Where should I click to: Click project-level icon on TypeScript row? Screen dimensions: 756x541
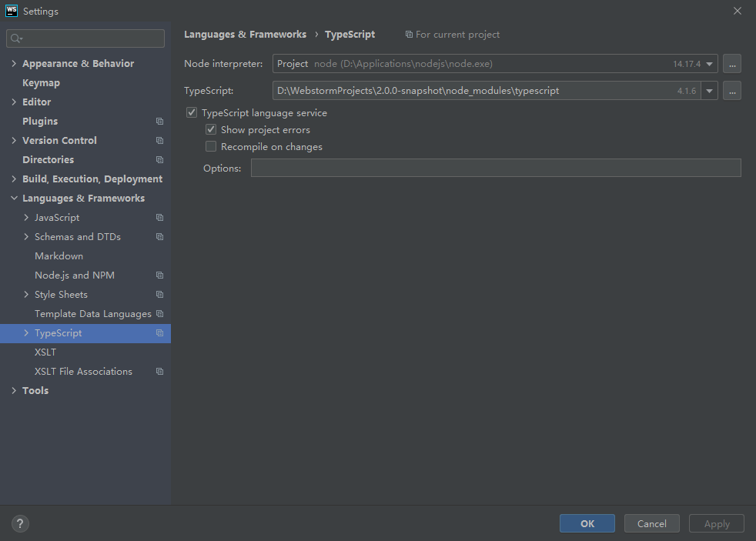[x=159, y=333]
